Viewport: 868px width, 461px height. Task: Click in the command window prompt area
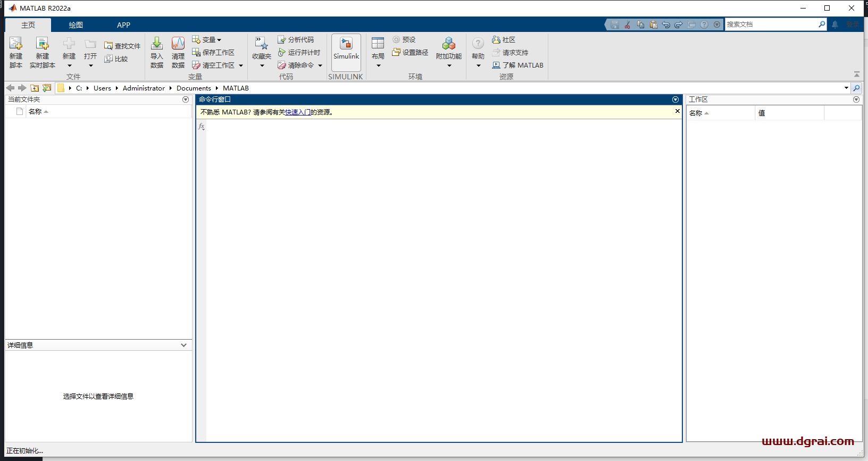[x=444, y=281]
